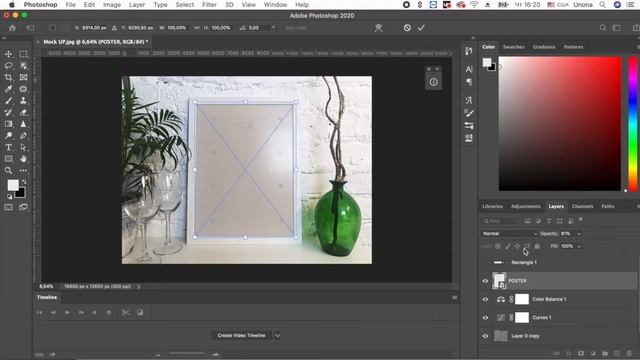This screenshot has width=640, height=360.
Task: Open the blend mode Normal dropdown
Action: [x=509, y=234]
